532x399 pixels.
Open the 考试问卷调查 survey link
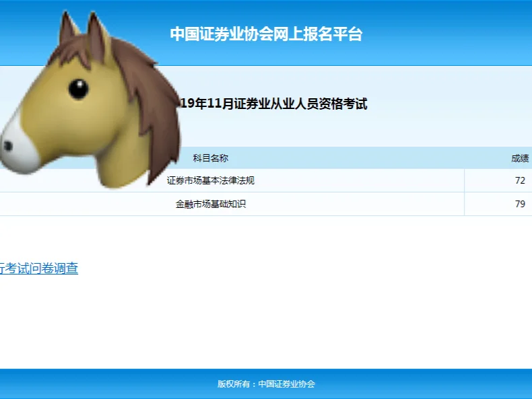(39, 268)
